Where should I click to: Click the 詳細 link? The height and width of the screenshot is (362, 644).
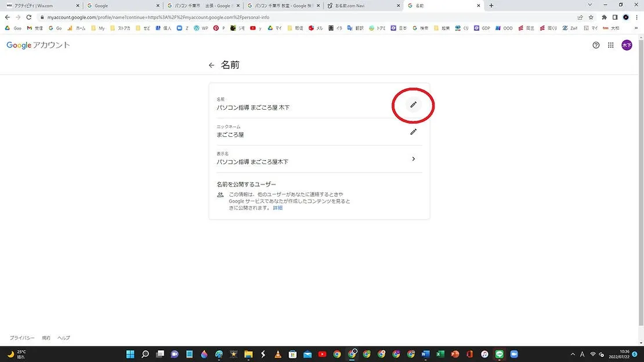coord(277,208)
